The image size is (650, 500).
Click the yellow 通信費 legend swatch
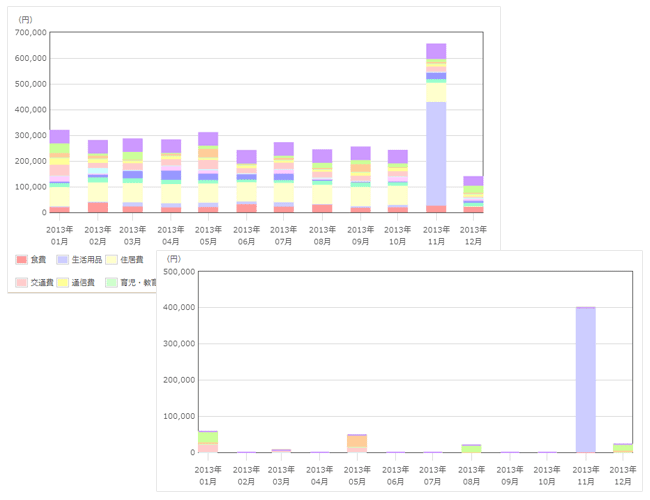click(62, 282)
